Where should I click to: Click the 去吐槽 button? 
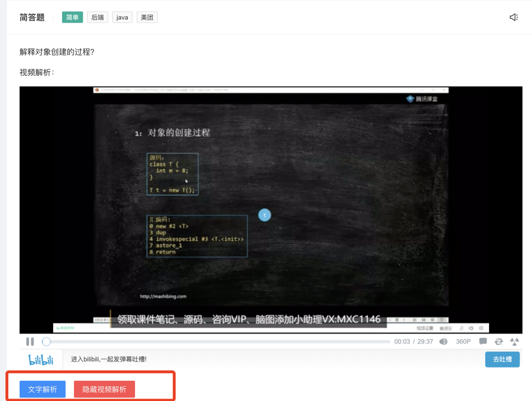[x=502, y=359]
